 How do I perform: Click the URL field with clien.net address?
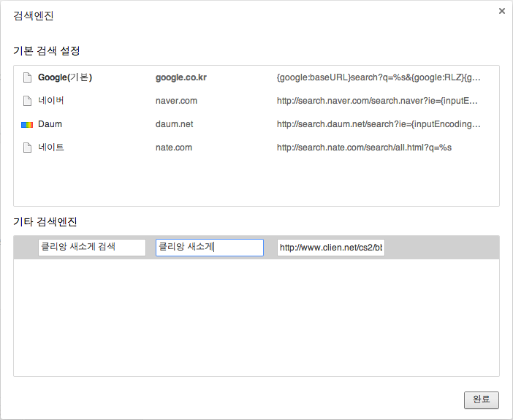[331, 248]
